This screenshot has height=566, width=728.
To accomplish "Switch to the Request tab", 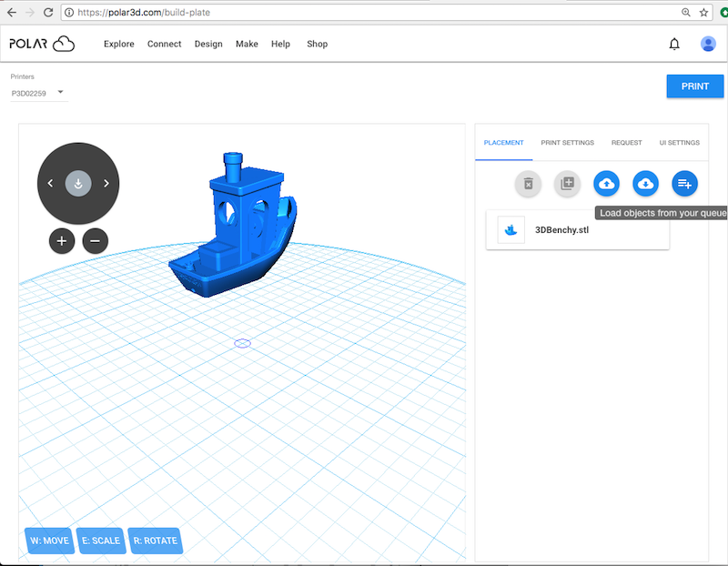I will point(626,143).
